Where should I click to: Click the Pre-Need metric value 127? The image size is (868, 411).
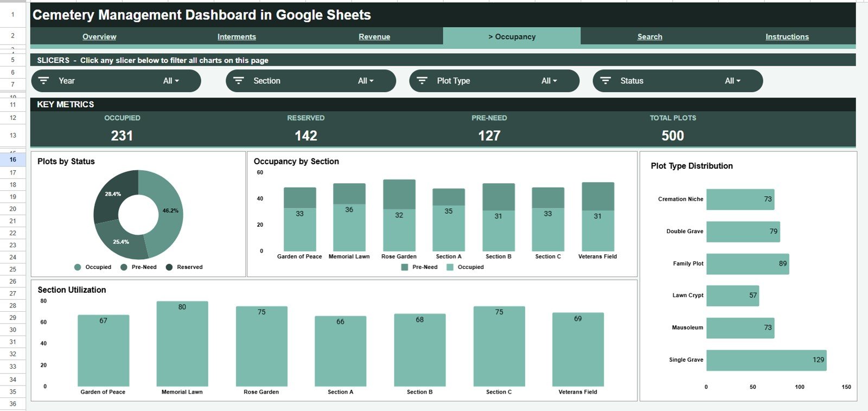pos(489,136)
